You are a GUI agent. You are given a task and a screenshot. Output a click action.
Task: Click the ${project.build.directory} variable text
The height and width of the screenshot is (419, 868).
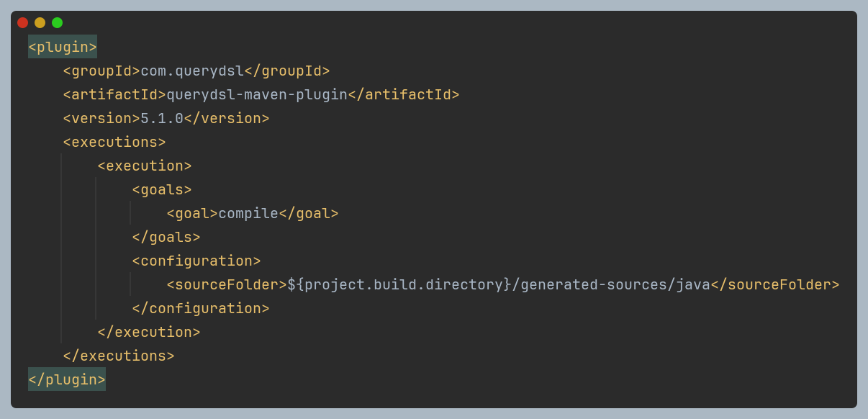(x=399, y=284)
